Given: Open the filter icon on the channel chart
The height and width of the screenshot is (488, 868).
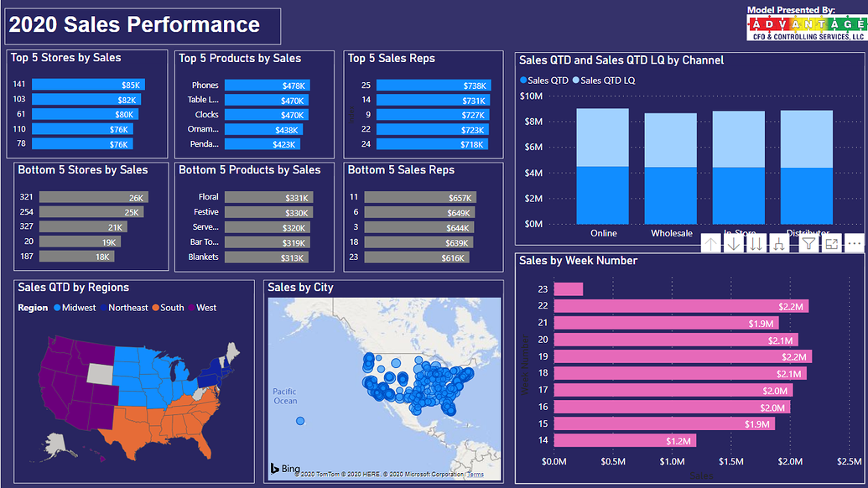Looking at the screenshot, I should (807, 243).
